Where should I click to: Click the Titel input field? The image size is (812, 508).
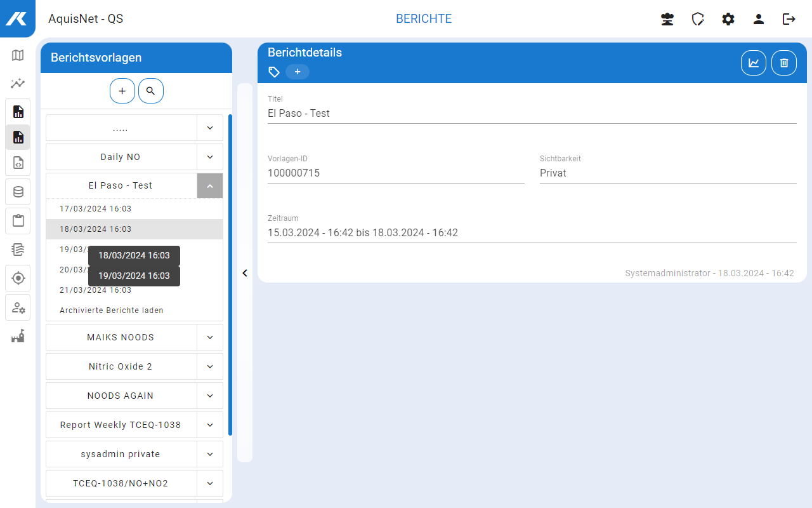pos(531,114)
